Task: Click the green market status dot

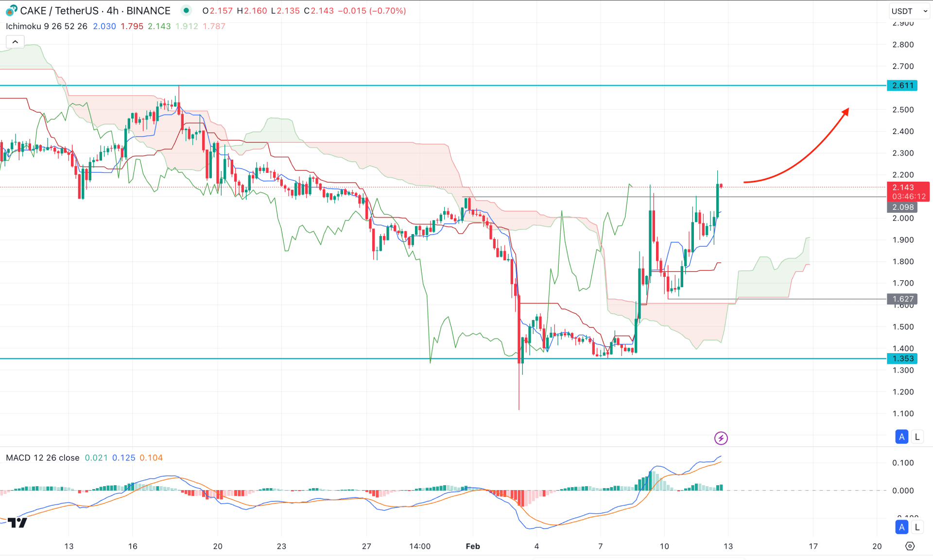Action: click(x=186, y=10)
